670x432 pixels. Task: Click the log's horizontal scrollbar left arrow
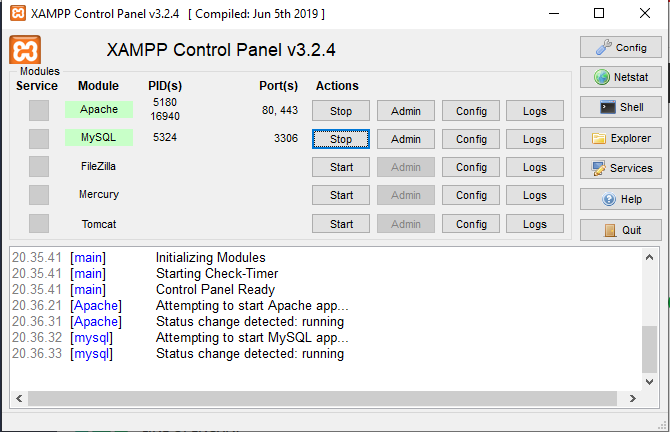19,399
